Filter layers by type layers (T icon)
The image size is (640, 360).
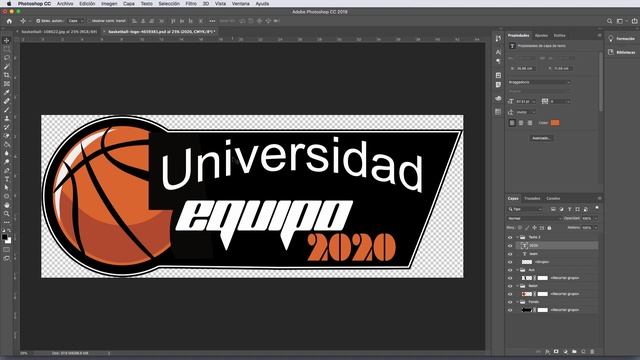click(x=569, y=209)
